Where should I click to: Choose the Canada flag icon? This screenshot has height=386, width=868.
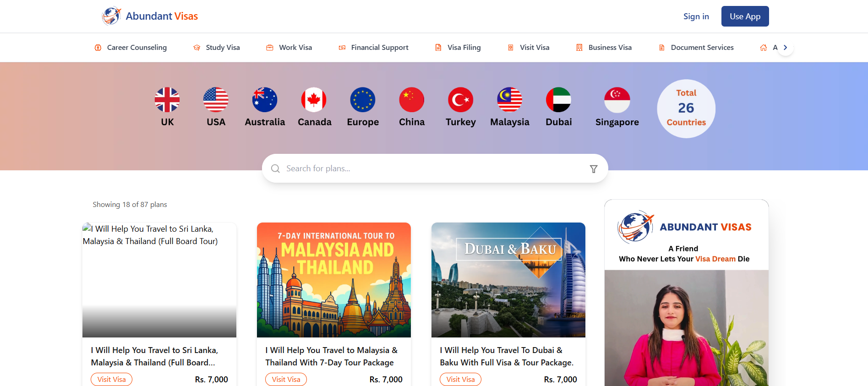pyautogui.click(x=314, y=100)
